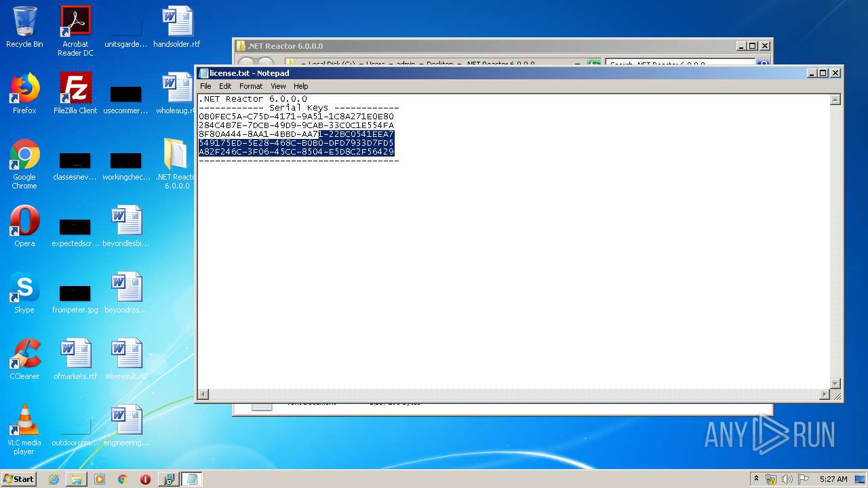868x488 pixels.
Task: Open the View menu in Notepad
Action: point(278,86)
